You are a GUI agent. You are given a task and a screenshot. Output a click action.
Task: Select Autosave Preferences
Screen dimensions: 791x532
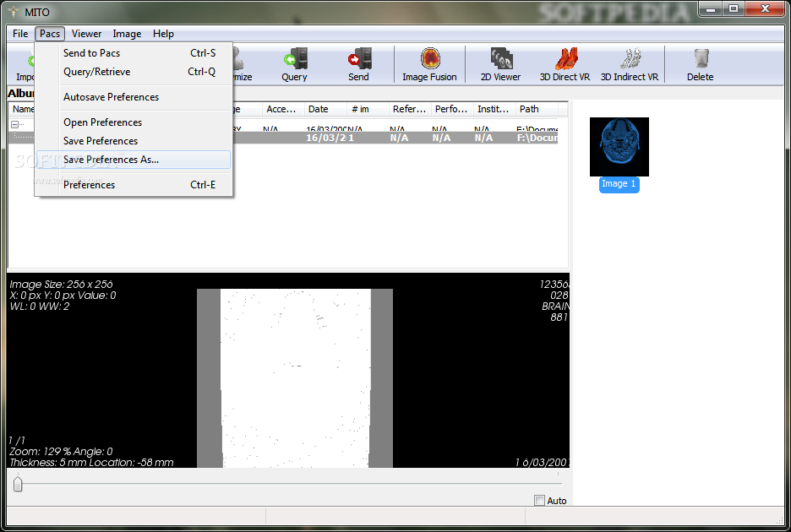click(134, 97)
